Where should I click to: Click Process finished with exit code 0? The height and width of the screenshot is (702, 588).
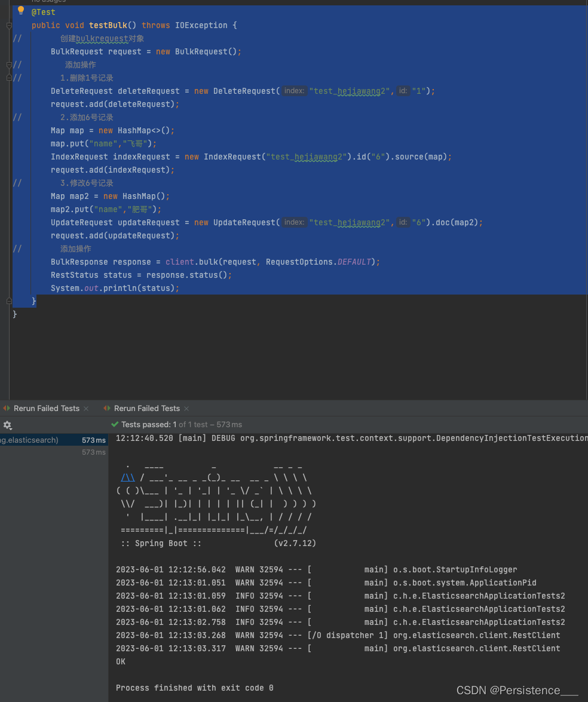[195, 688]
